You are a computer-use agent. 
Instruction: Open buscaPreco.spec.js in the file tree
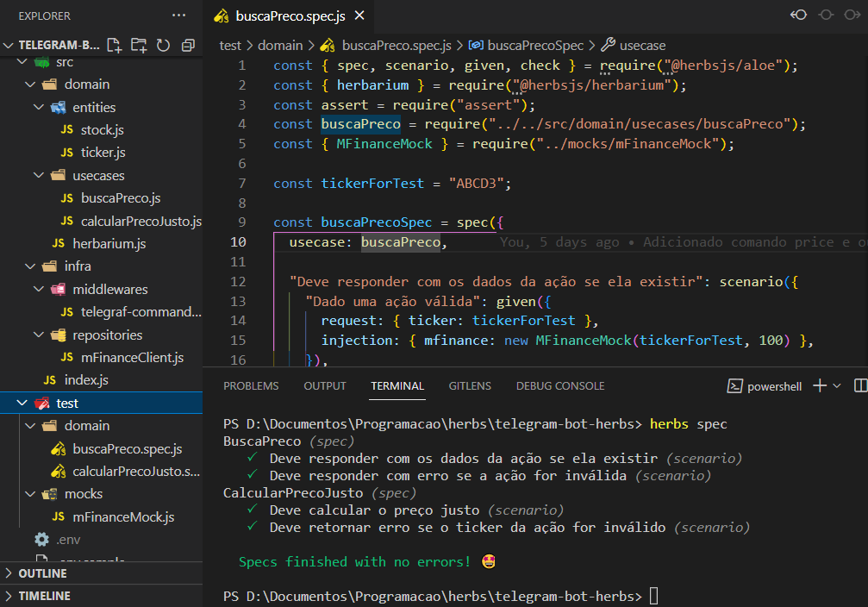[x=128, y=448]
